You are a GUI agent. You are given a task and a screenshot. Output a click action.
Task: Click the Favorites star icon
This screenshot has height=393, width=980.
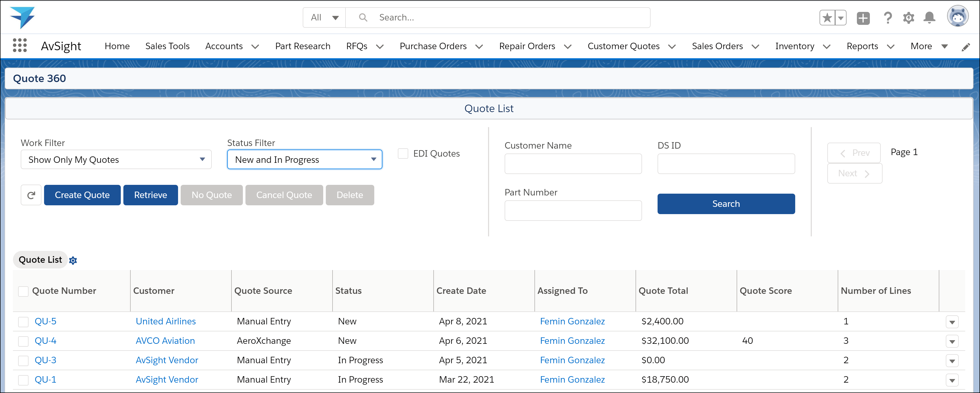827,18
